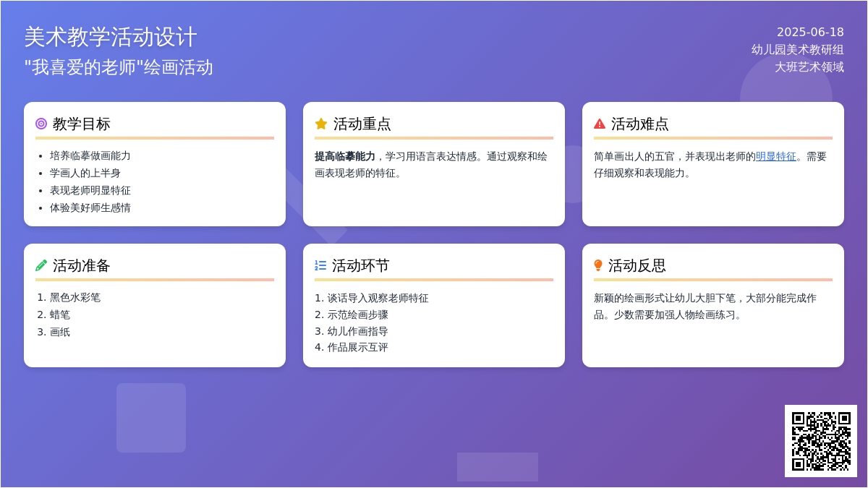Click step 作品展示互评
868x488 pixels.
[358, 347]
